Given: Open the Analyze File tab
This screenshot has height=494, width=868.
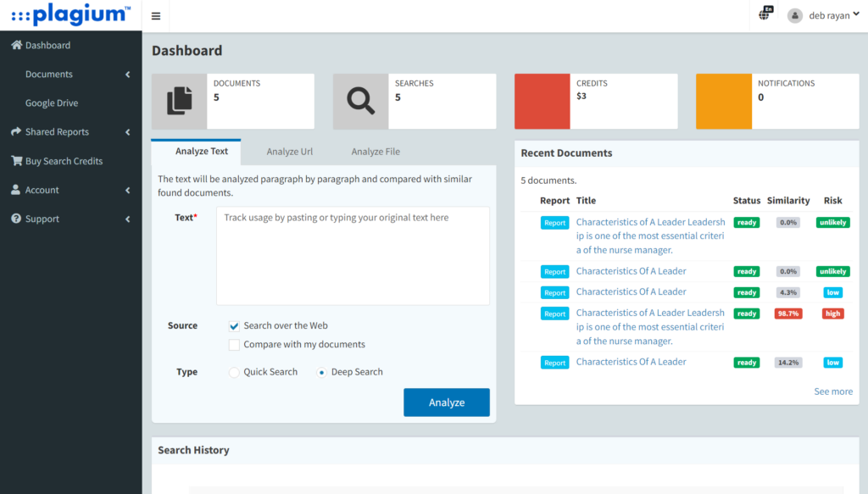Looking at the screenshot, I should coord(375,151).
